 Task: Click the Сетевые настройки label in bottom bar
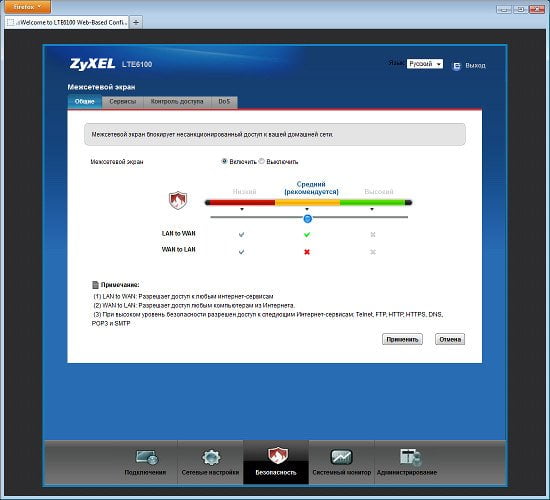210,473
